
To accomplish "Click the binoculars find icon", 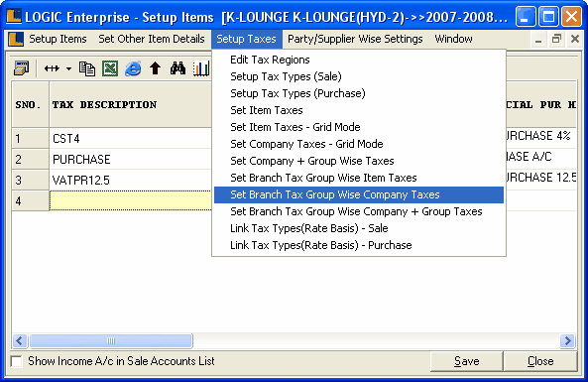I will (x=177, y=68).
